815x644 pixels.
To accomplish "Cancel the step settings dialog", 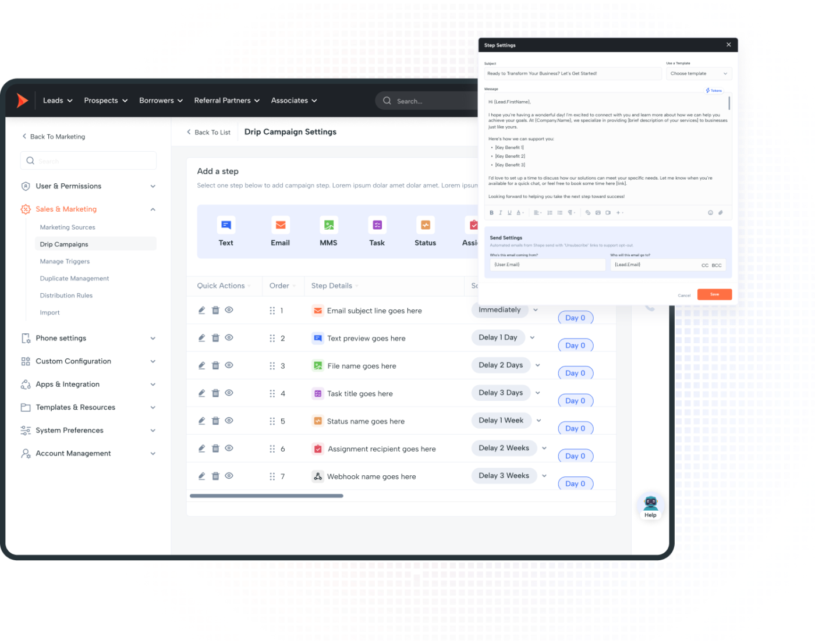I will coord(684,296).
